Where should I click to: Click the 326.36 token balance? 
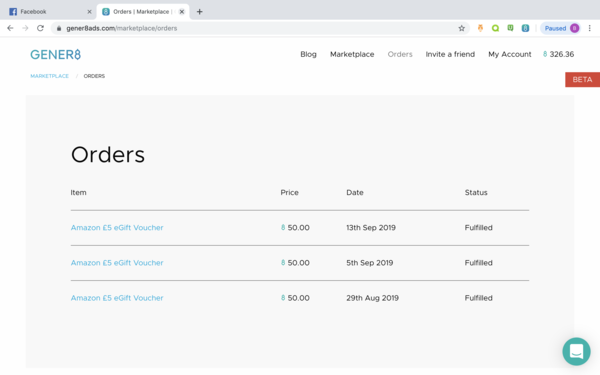pyautogui.click(x=558, y=54)
